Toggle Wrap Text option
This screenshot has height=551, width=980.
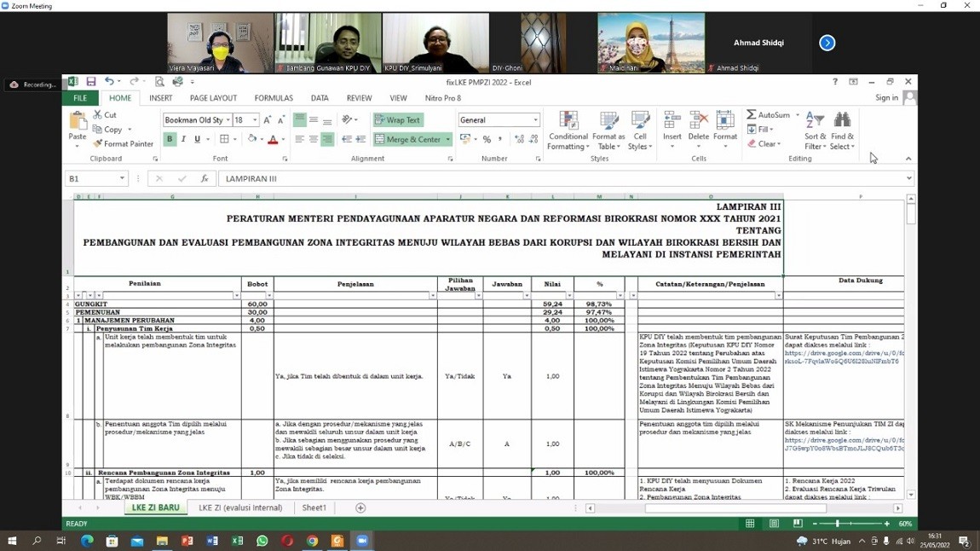pyautogui.click(x=397, y=120)
